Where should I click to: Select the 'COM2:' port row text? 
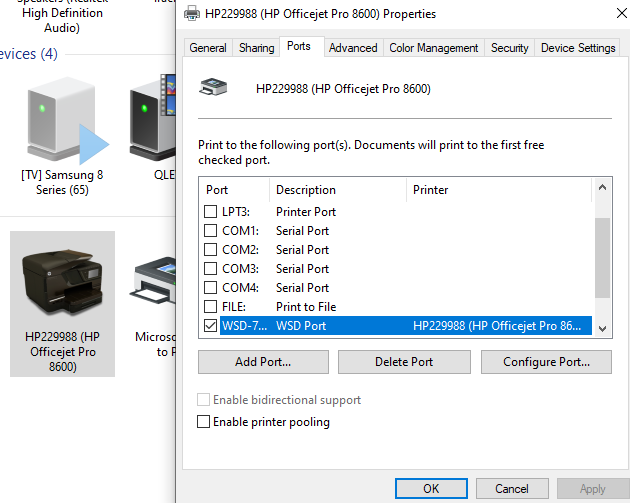[240, 249]
